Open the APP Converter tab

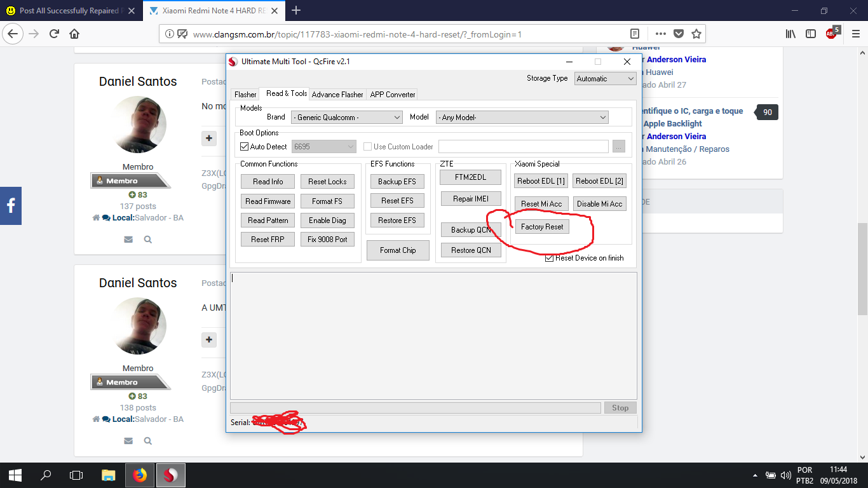(x=393, y=95)
